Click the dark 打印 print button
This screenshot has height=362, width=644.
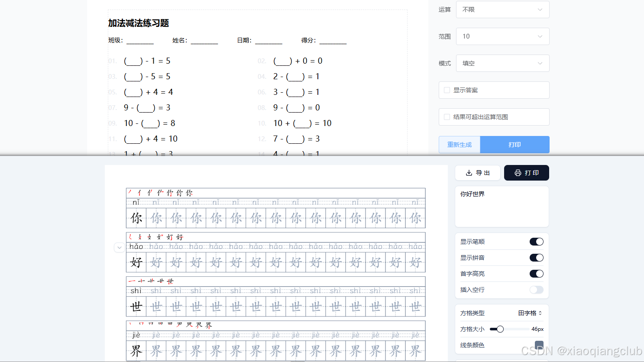[x=527, y=173]
